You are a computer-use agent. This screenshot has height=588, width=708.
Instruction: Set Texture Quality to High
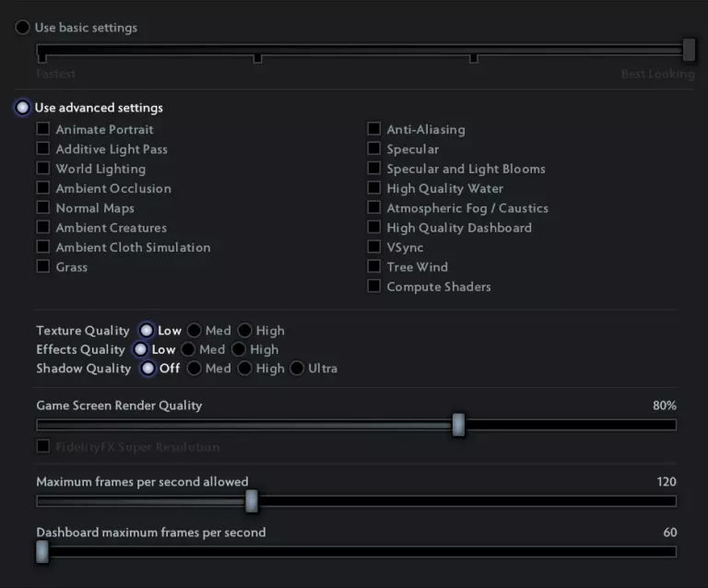244,330
